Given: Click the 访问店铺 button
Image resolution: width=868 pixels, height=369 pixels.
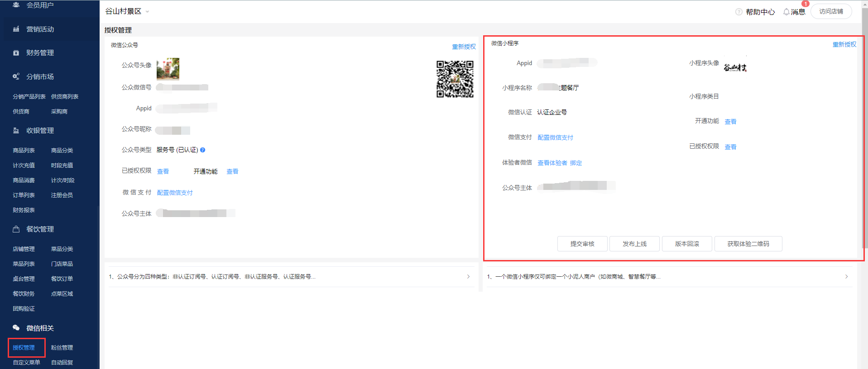Looking at the screenshot, I should (831, 11).
